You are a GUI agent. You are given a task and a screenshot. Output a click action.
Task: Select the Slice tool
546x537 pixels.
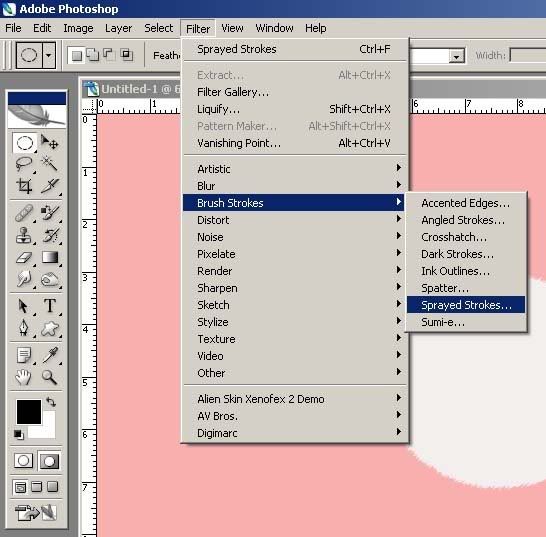coord(49,186)
